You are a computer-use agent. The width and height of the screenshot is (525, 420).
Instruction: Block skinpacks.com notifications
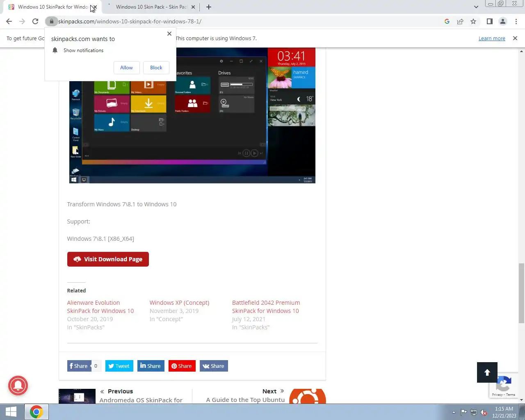click(x=156, y=68)
